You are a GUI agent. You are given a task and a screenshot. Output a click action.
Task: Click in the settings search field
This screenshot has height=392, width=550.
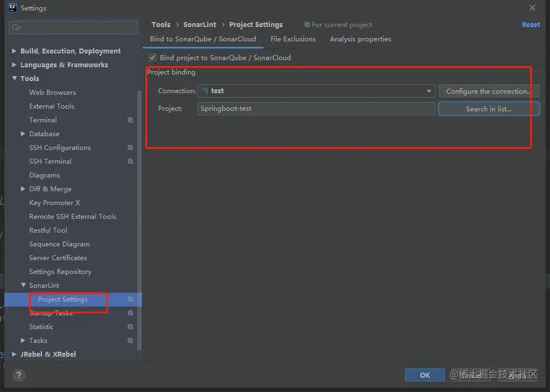(x=73, y=28)
